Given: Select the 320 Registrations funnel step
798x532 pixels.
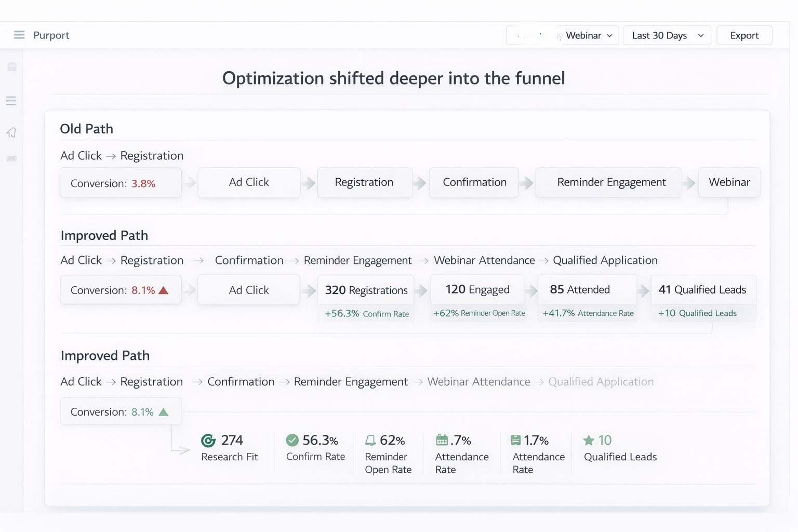Looking at the screenshot, I should (x=366, y=290).
